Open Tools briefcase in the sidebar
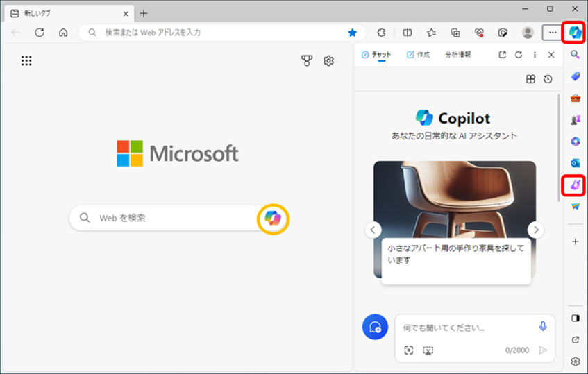Screen dimensions: 588x374 coord(575,99)
